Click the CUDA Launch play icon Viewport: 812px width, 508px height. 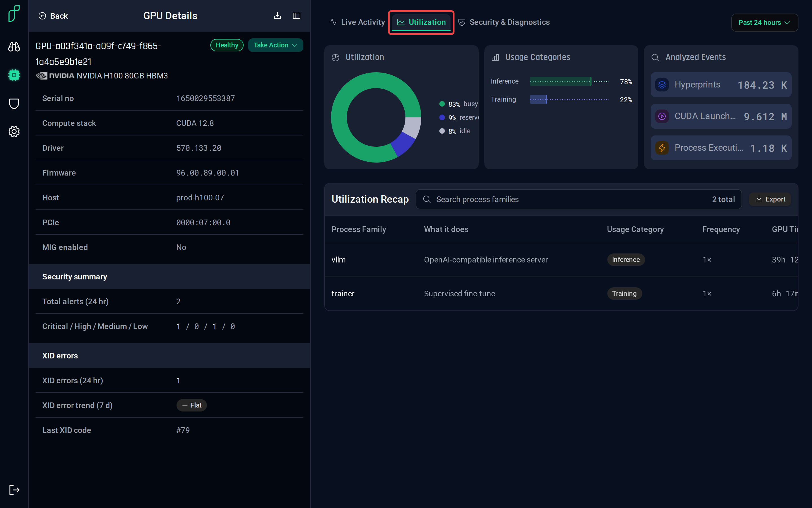pyautogui.click(x=662, y=116)
